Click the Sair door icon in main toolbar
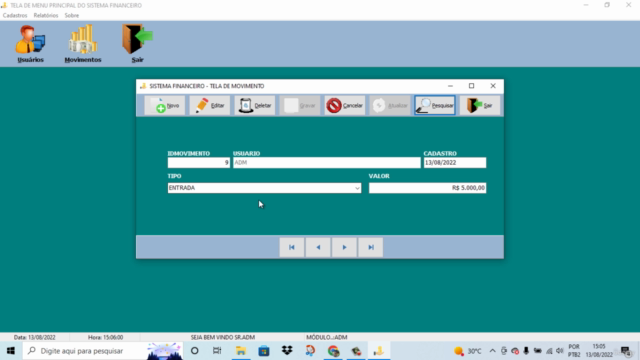 (137, 44)
